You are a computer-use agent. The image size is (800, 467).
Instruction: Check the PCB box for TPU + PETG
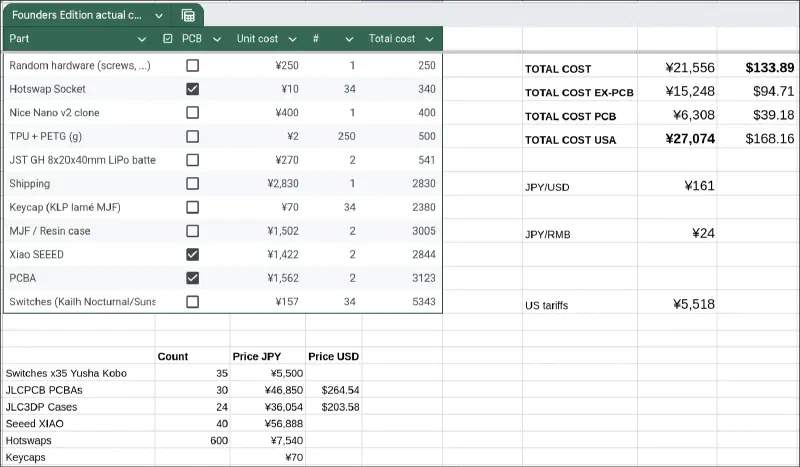point(192,136)
